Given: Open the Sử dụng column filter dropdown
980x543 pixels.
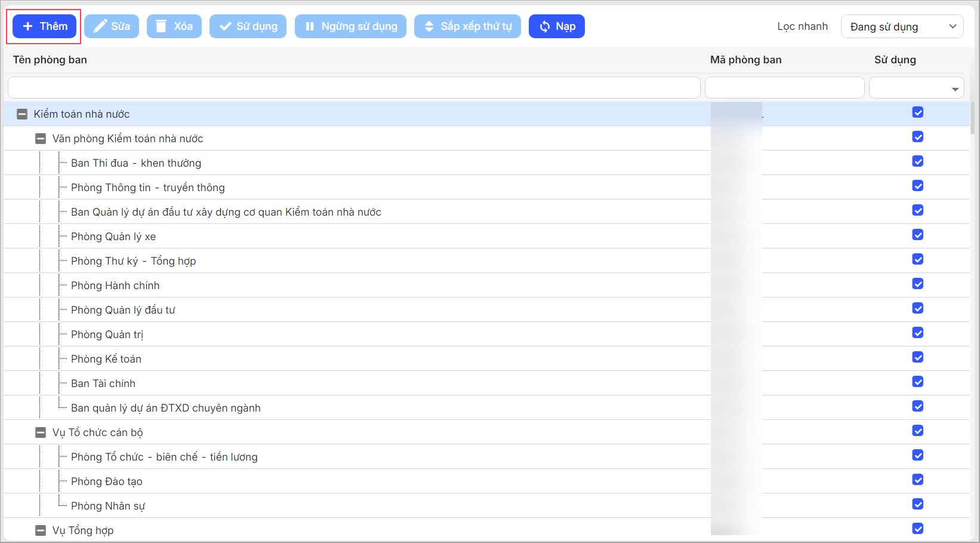Looking at the screenshot, I should (916, 88).
